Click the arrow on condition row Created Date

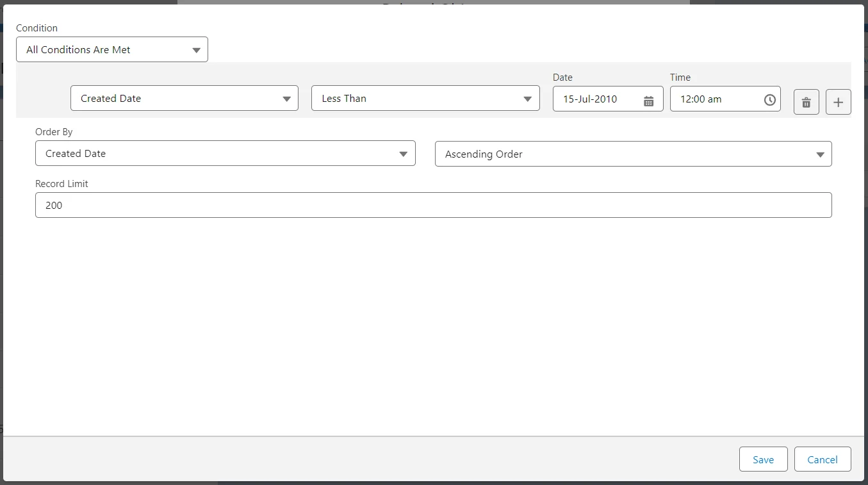[x=286, y=99]
